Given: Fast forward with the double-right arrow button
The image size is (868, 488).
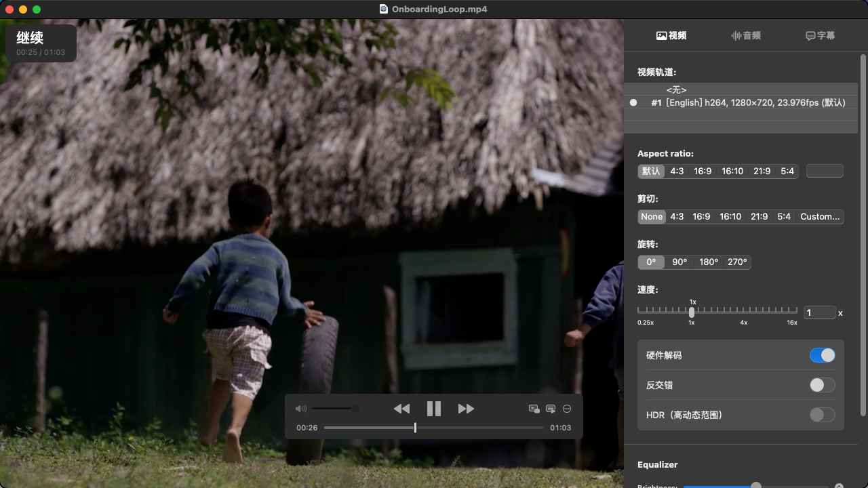Looking at the screenshot, I should point(466,409).
